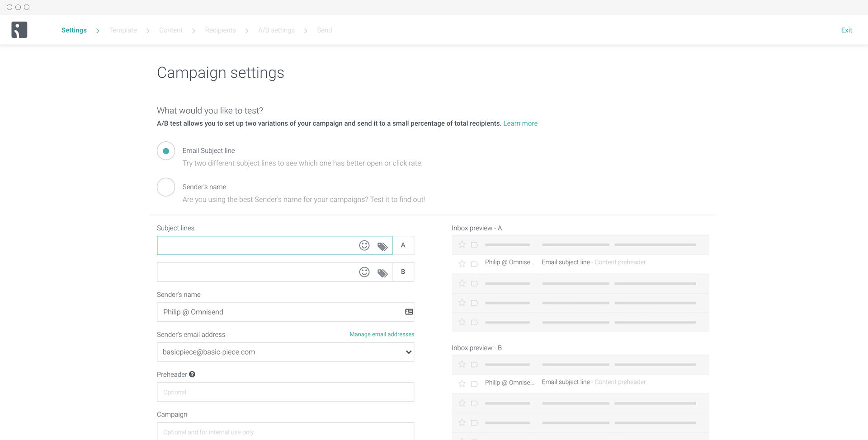Star the Philip @ Omnisend row in preview B
868x440 pixels.
click(462, 384)
